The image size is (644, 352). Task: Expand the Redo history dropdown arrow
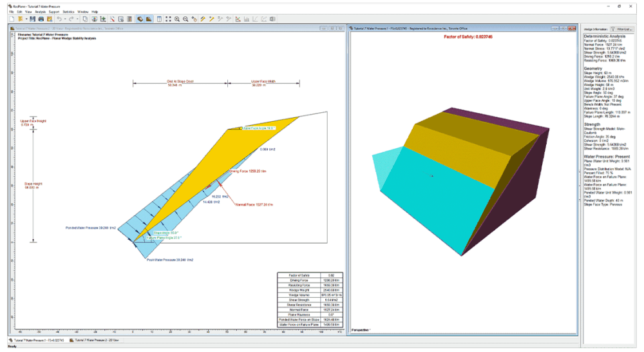[77, 19]
